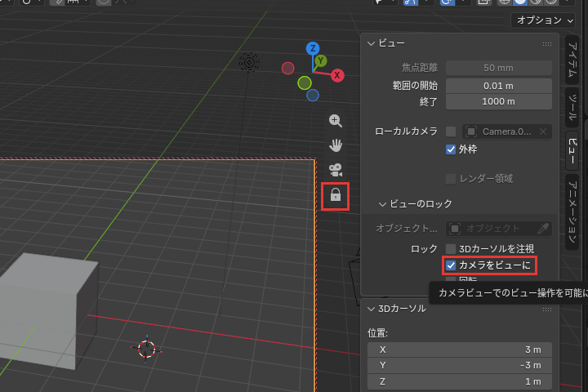This screenshot has height=392, width=588.
Task: Switch to the アニメーション sidebar tab
Action: point(572,212)
